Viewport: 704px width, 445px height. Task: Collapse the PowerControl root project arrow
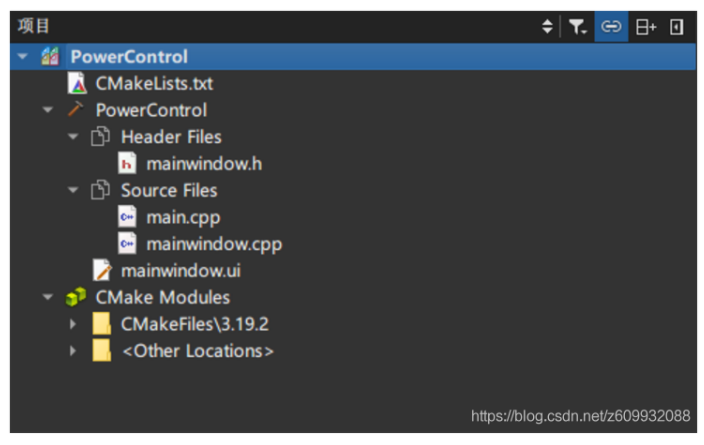click(23, 57)
